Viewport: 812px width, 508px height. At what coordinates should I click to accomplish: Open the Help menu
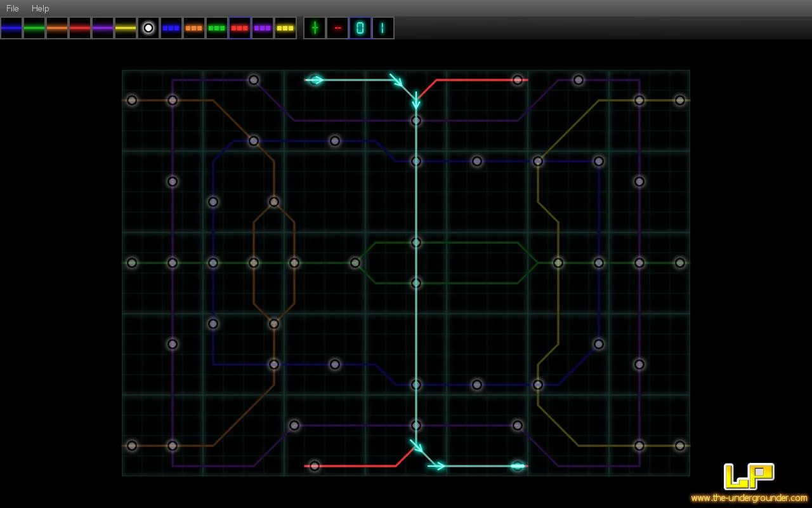[x=40, y=8]
